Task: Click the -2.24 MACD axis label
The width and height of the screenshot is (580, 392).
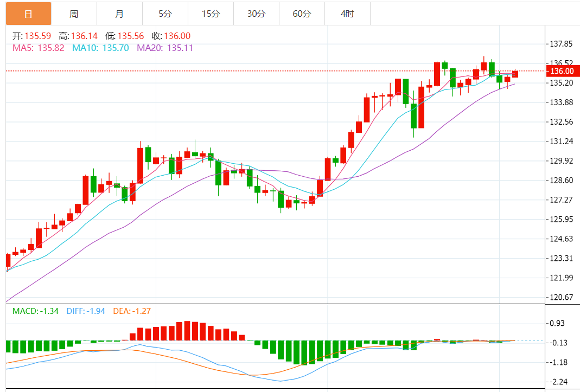Action: 558,382
